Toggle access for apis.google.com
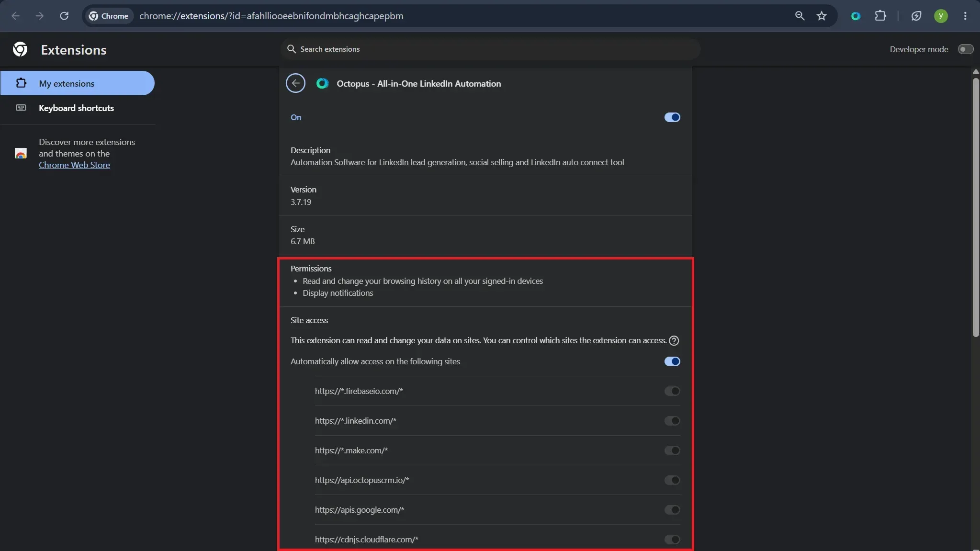The image size is (980, 551). (x=672, y=510)
